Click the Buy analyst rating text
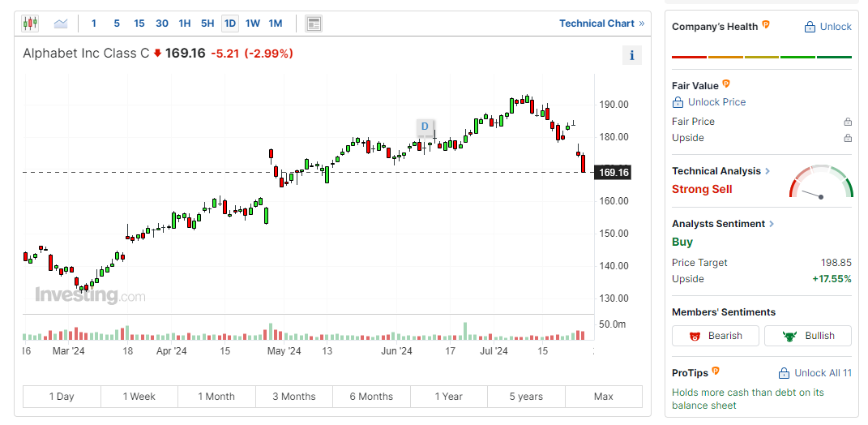The image size is (868, 425). tap(682, 243)
